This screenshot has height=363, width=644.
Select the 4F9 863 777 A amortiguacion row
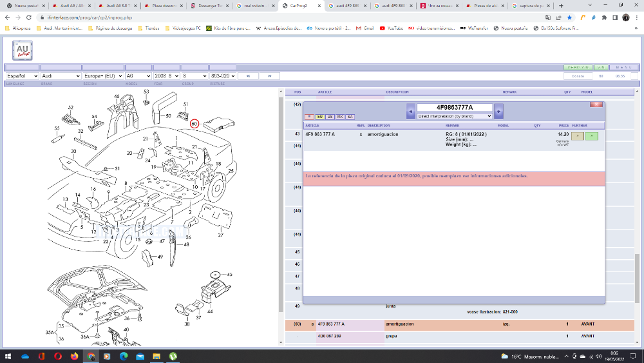coord(460,324)
